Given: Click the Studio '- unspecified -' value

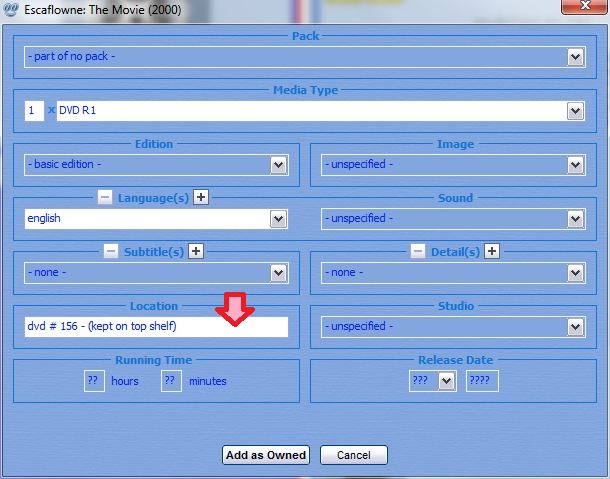Looking at the screenshot, I should [x=359, y=326].
